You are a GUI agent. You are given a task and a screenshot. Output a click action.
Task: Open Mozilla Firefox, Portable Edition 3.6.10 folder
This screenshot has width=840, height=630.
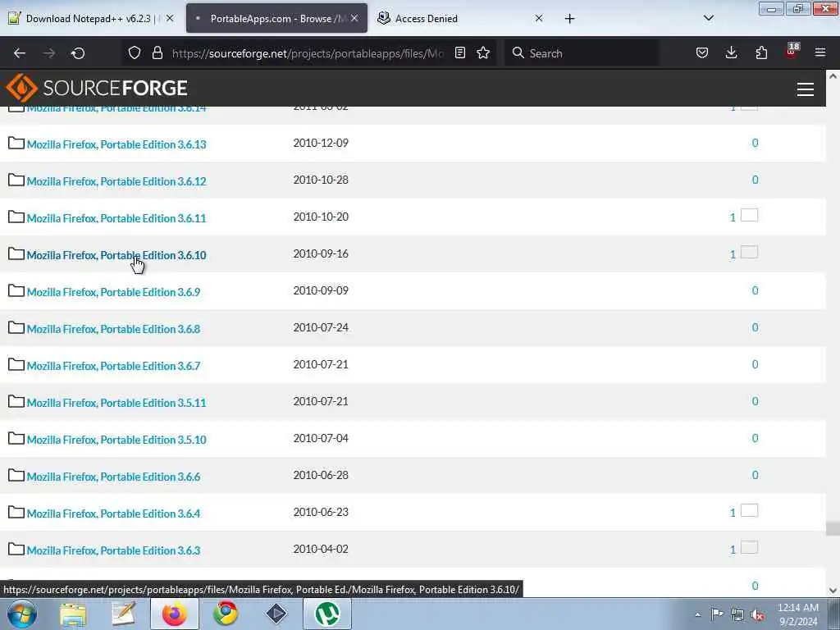[116, 255]
